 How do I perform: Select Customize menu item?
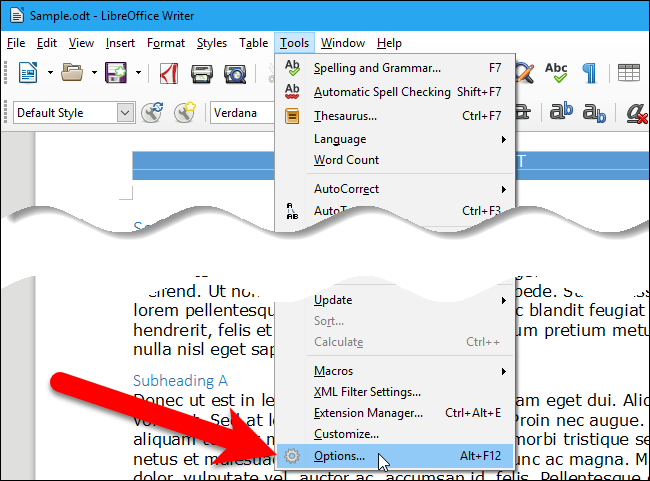[395, 434]
